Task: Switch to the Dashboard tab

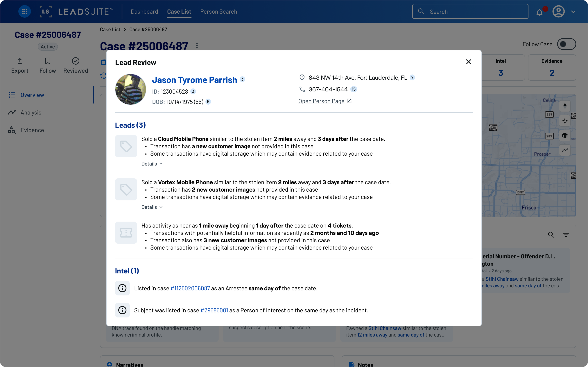Action: tap(145, 11)
